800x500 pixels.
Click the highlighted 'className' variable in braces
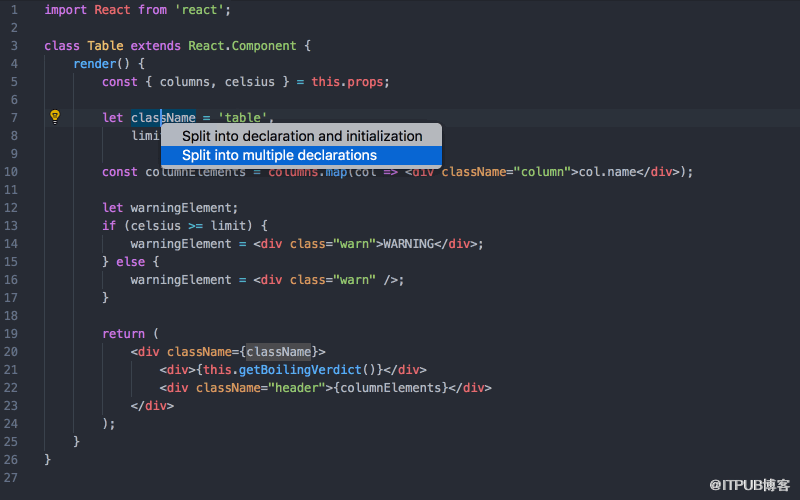279,352
